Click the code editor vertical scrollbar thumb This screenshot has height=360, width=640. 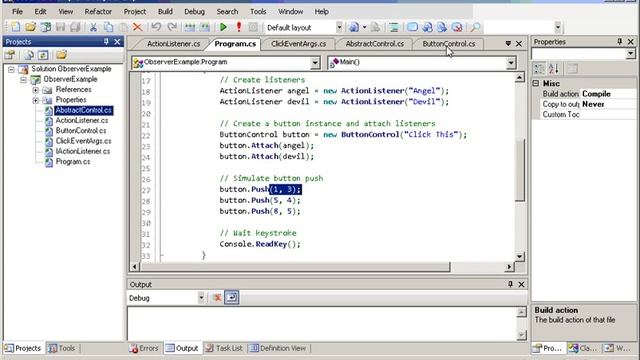pos(519,170)
